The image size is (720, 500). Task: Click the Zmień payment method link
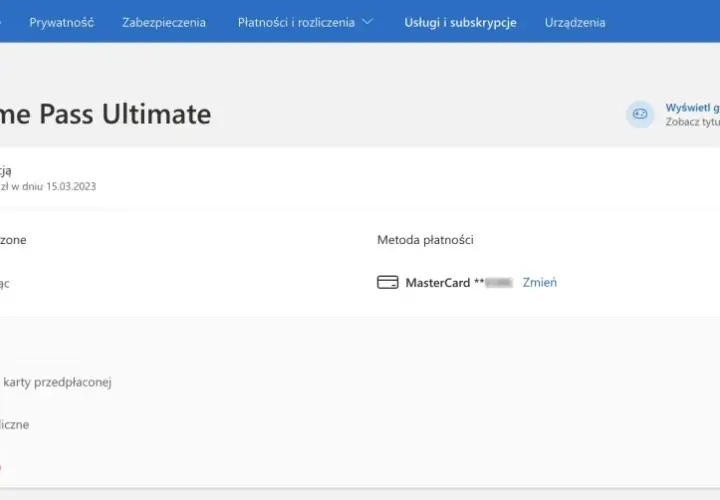coord(540,282)
